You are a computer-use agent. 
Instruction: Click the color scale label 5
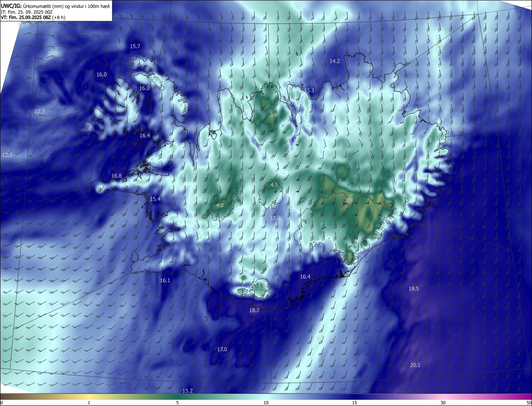click(177, 403)
